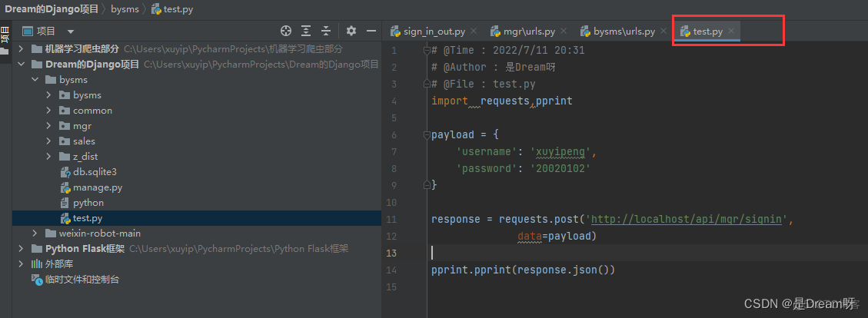Expand the Python Flask框架 project node
This screenshot has height=318, width=868.
click(x=21, y=248)
